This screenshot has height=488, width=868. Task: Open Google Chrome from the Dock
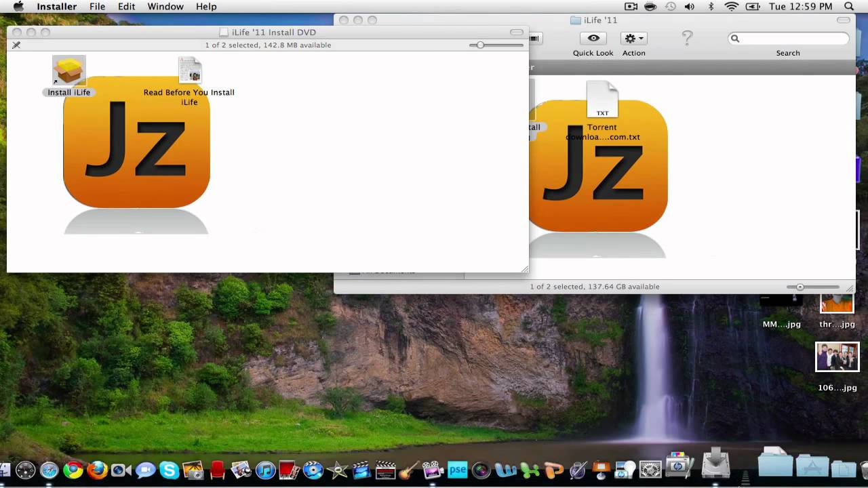click(x=73, y=470)
